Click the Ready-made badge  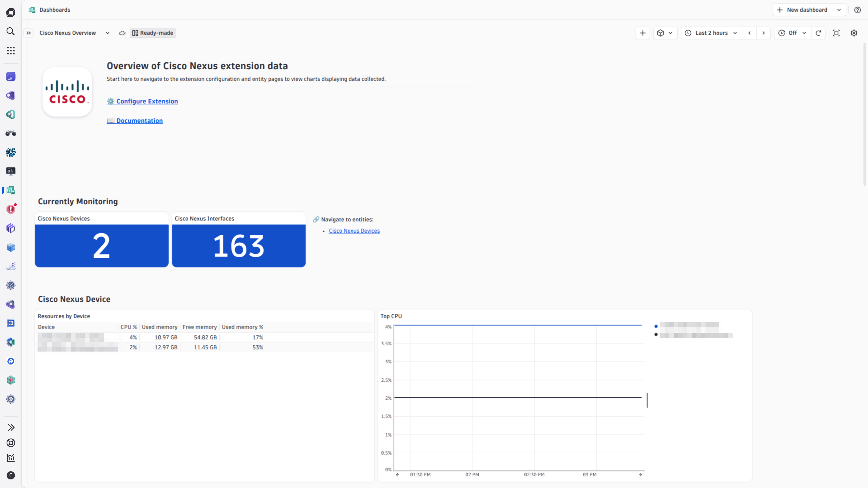tap(153, 33)
